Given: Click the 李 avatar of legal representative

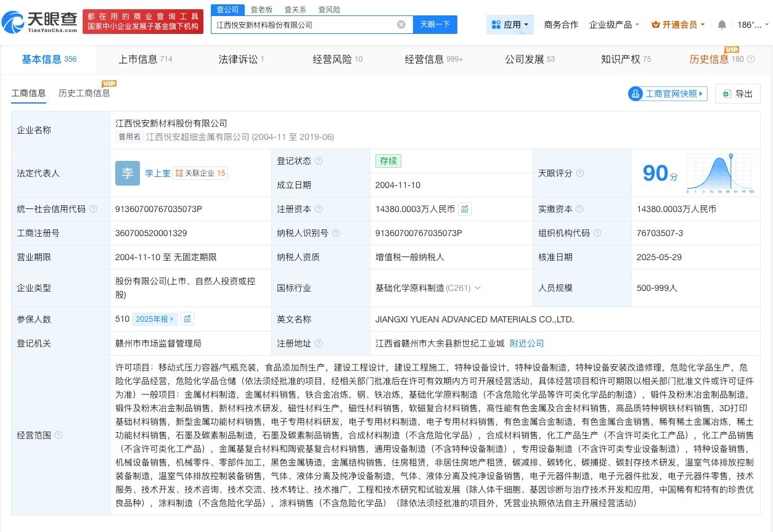Looking at the screenshot, I should coord(128,173).
